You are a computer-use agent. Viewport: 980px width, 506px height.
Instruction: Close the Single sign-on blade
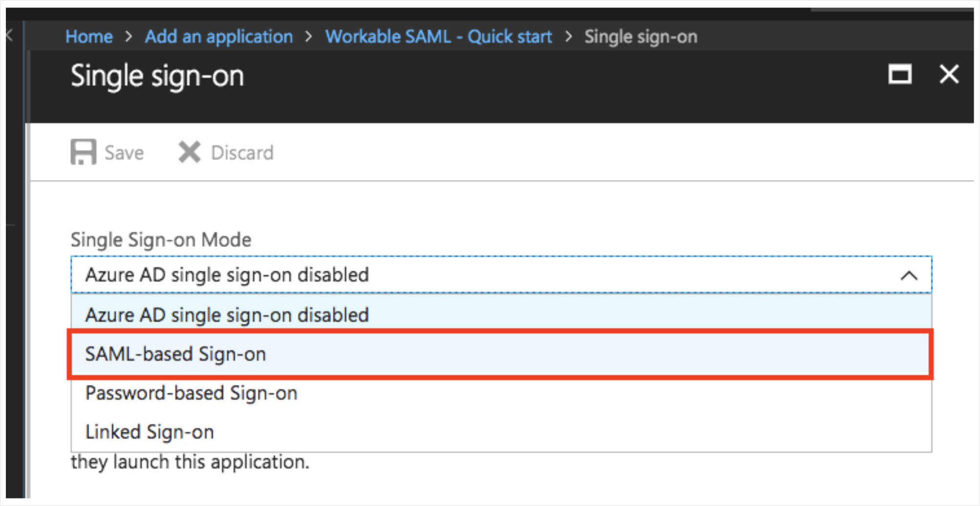949,75
